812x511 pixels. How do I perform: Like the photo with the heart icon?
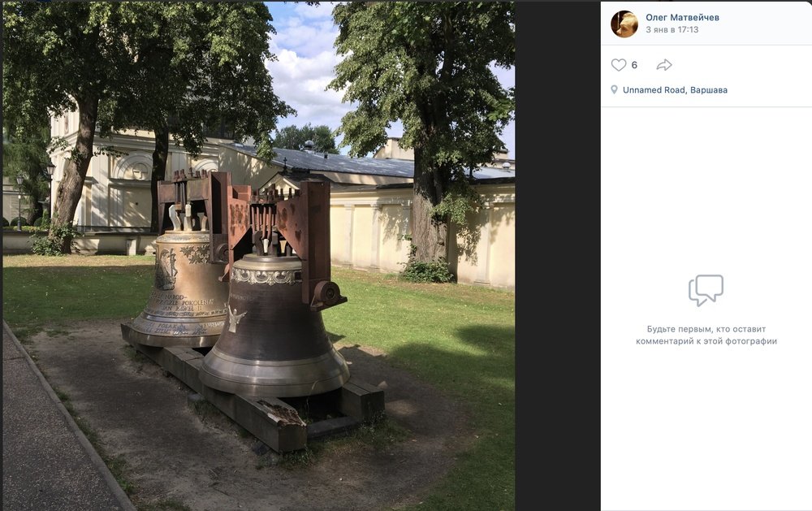[618, 65]
